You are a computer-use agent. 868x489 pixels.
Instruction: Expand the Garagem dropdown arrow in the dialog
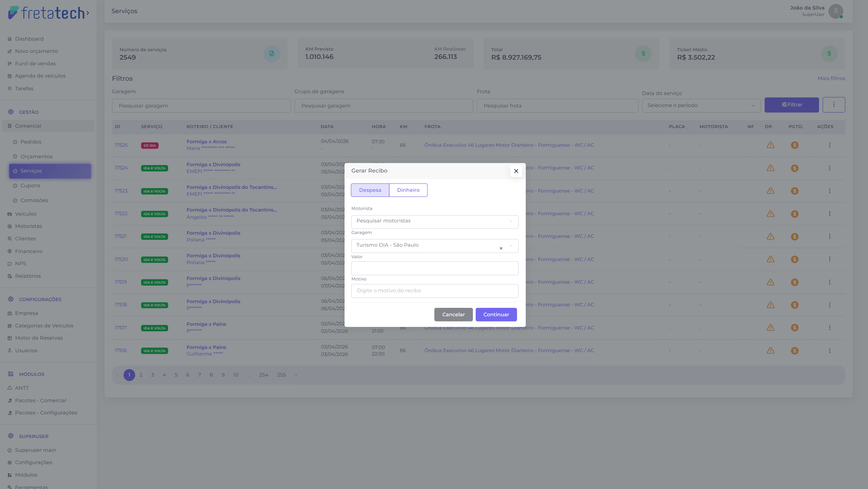point(511,246)
